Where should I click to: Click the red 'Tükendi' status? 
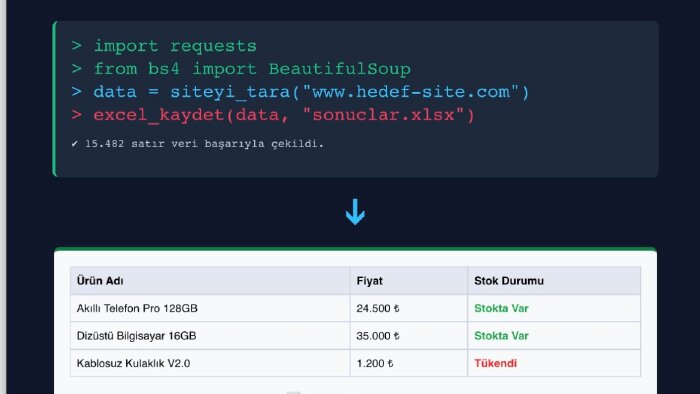[495, 363]
